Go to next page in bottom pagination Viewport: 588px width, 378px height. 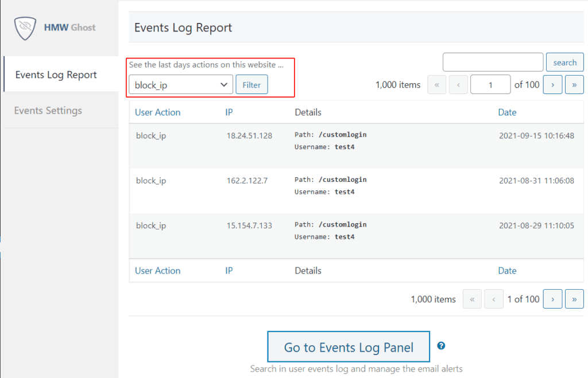click(552, 299)
